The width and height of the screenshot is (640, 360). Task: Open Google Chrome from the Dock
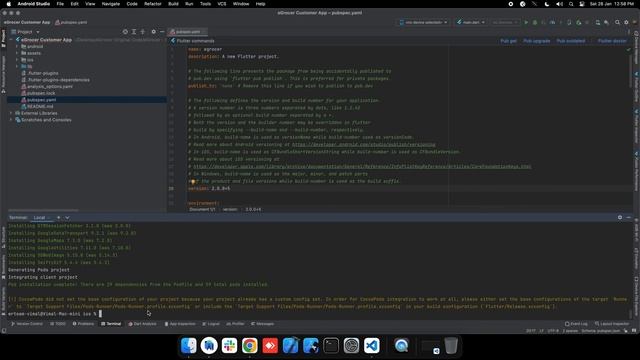point(250,345)
